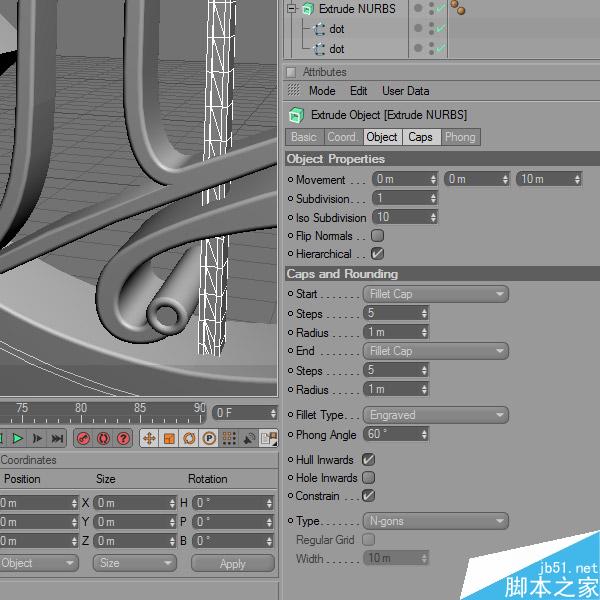
Task: Click the orange Phong tag on Extrude NURBS
Action: pyautogui.click(x=458, y=8)
